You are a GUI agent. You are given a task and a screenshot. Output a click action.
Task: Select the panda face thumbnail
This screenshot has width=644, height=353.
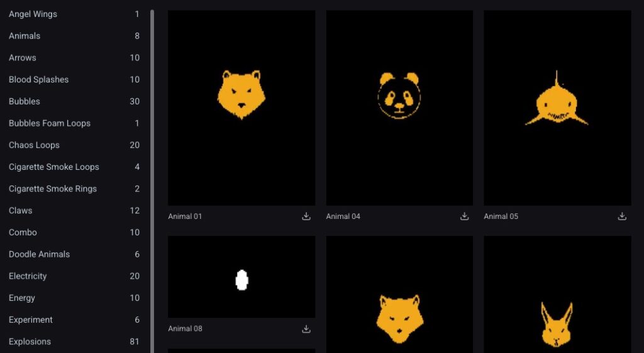(x=399, y=108)
